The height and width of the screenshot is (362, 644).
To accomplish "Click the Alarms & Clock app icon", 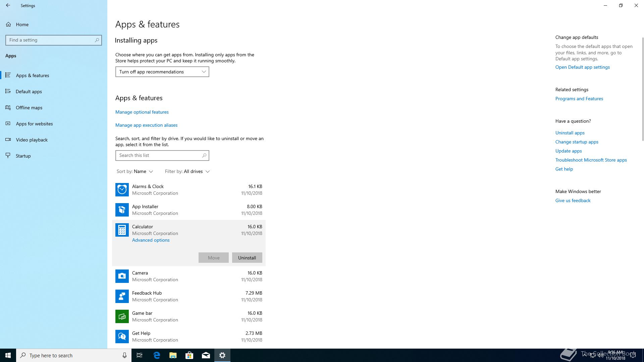I will (x=122, y=190).
